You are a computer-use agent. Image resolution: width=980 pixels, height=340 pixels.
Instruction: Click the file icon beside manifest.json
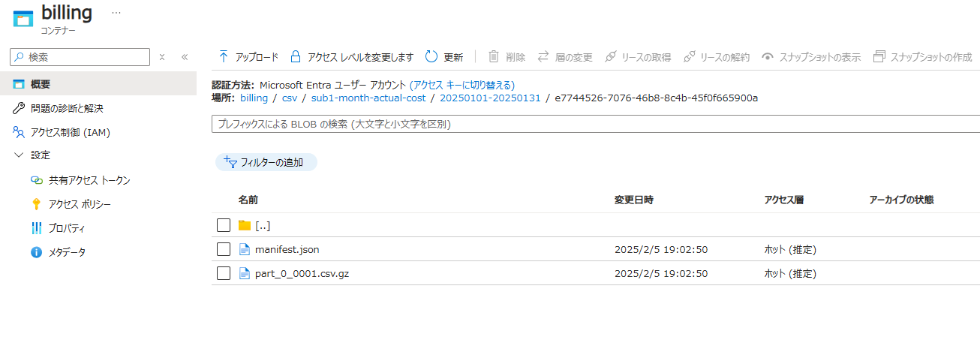click(244, 249)
